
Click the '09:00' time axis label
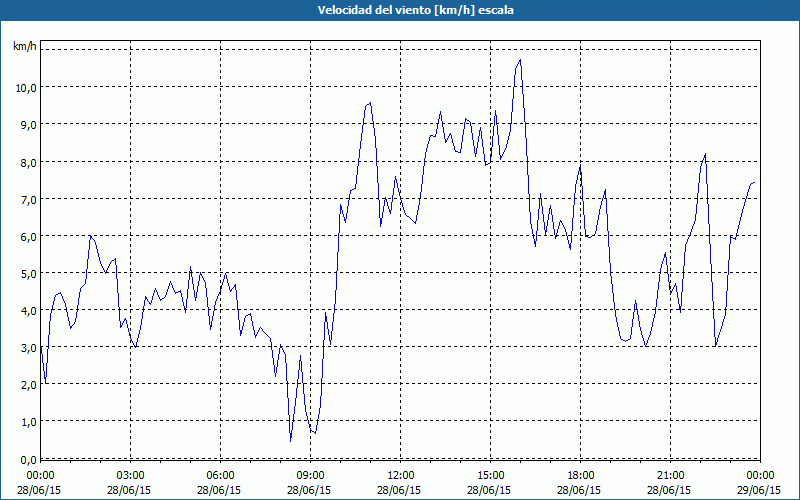(x=311, y=476)
